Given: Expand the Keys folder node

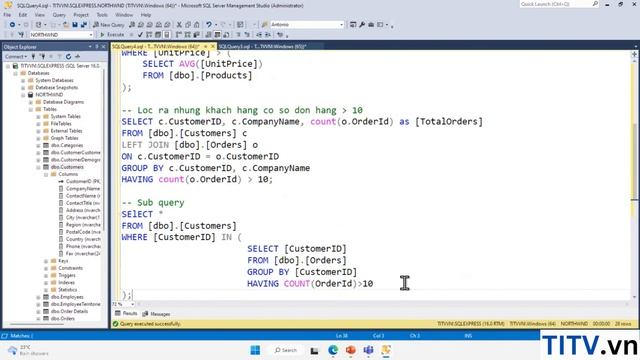Looking at the screenshot, I should 46,261.
